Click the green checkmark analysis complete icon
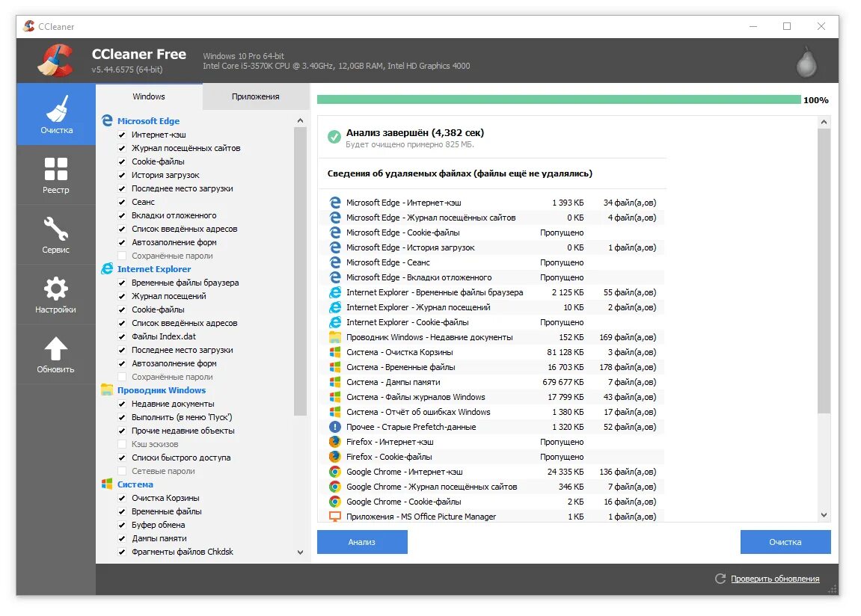Screen dimensions: 861x616 pos(334,137)
